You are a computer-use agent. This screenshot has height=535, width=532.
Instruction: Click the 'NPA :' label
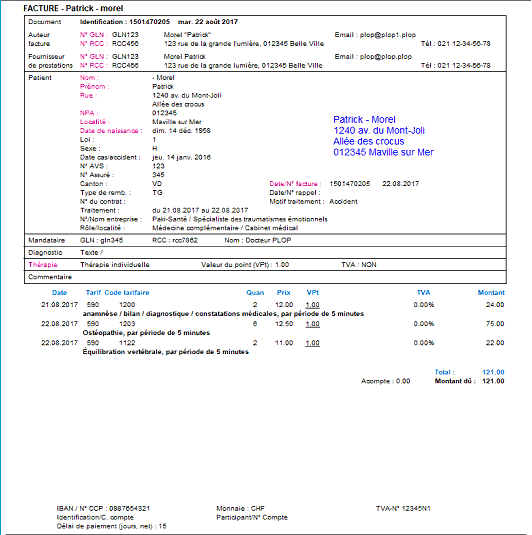pos(89,113)
